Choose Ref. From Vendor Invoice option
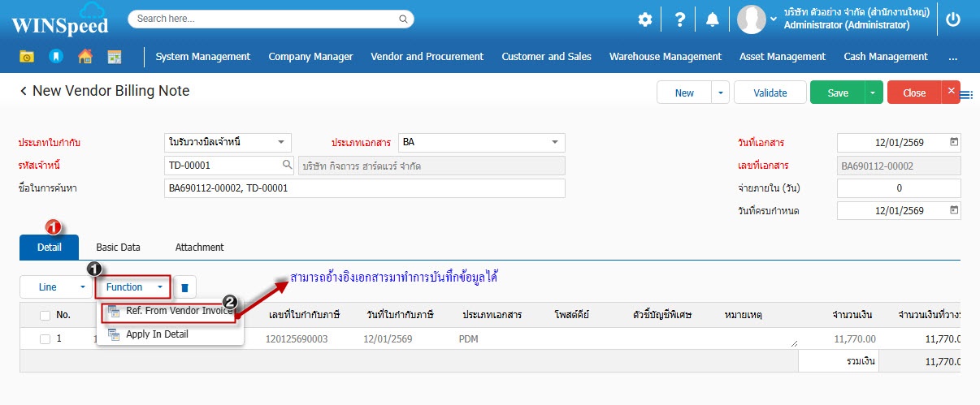 pyautogui.click(x=171, y=312)
